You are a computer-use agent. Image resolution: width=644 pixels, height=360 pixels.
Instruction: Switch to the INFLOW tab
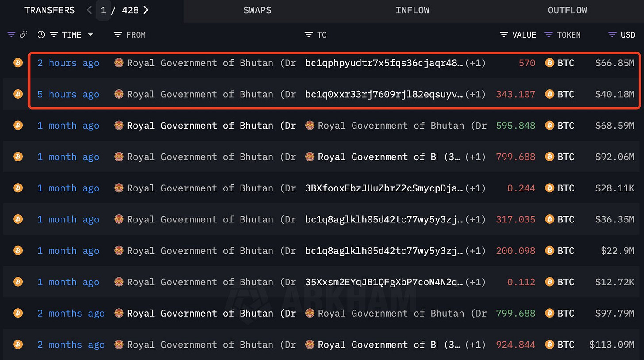[412, 10]
